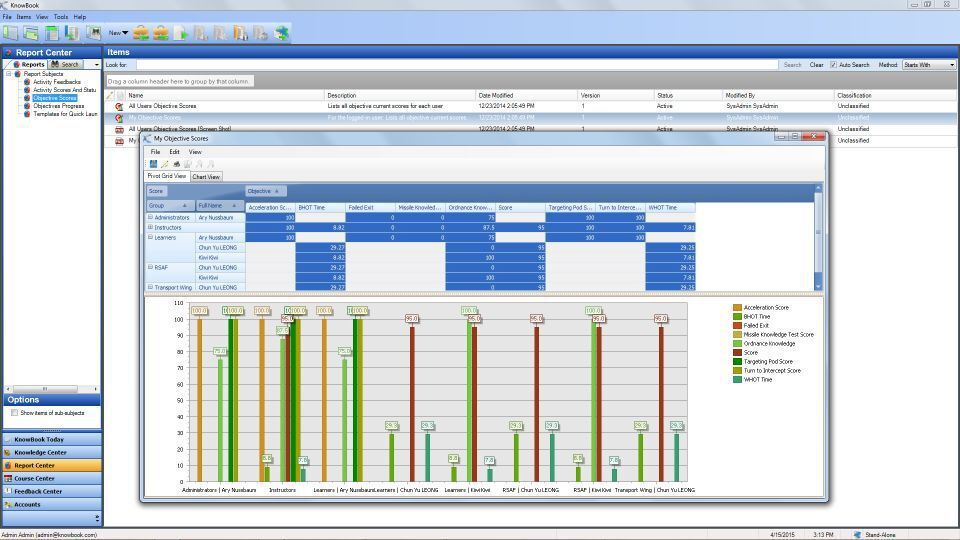The width and height of the screenshot is (960, 540).
Task: Click the Failed Exit legend color swatch
Action: [x=737, y=326]
